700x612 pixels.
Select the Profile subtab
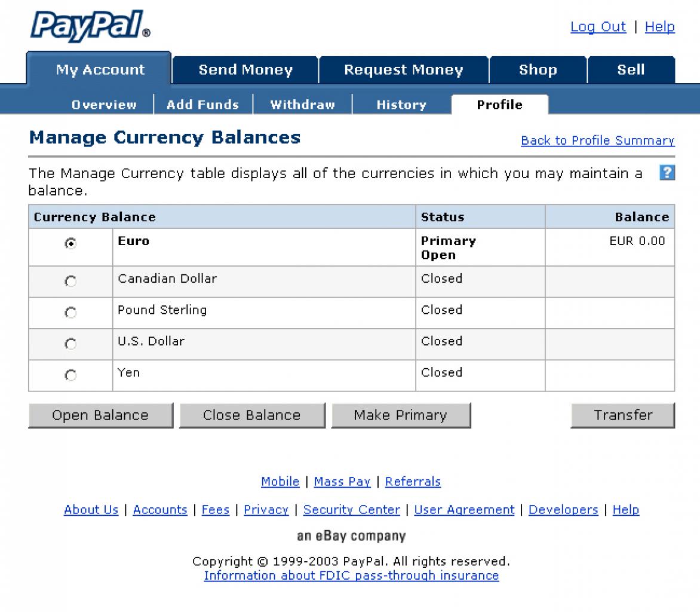(499, 105)
